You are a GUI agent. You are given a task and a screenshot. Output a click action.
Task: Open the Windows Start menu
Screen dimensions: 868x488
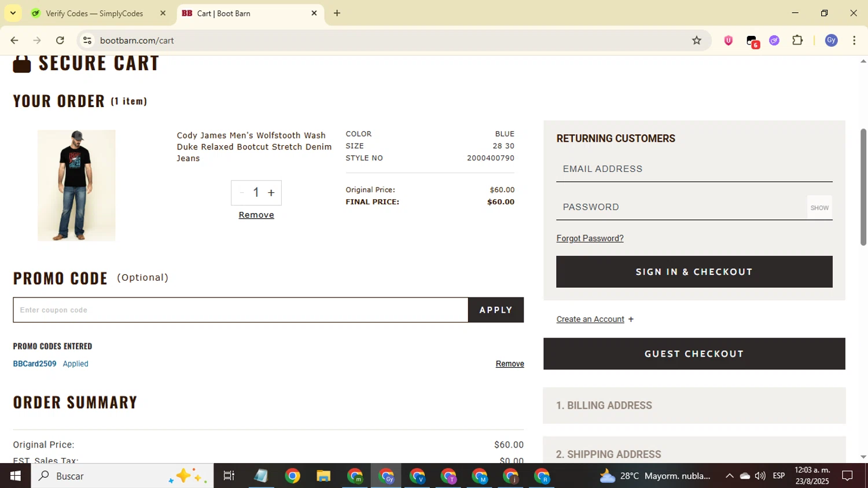(x=16, y=476)
